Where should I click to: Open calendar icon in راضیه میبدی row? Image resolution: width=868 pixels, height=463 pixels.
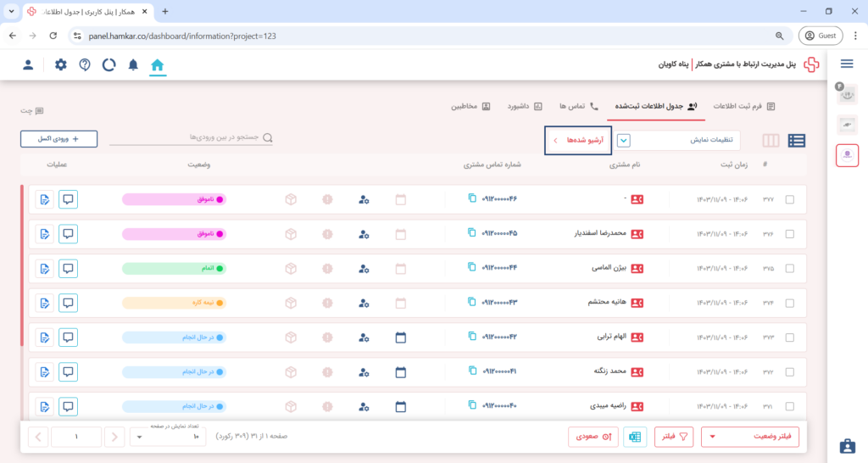[401, 406]
